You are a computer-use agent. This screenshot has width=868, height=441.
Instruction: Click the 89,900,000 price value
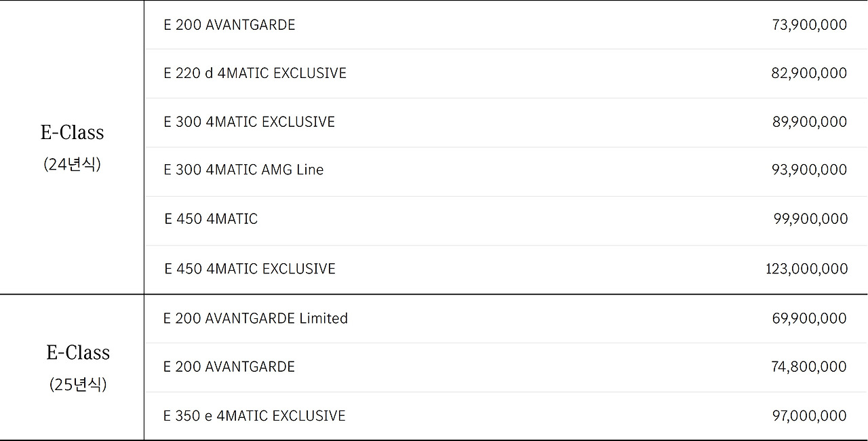809,122
